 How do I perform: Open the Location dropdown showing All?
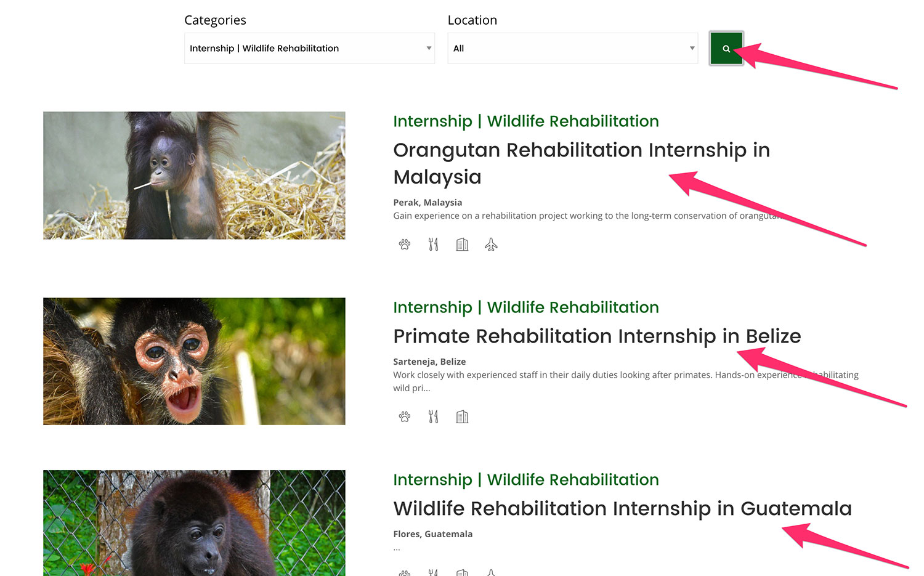(x=572, y=48)
